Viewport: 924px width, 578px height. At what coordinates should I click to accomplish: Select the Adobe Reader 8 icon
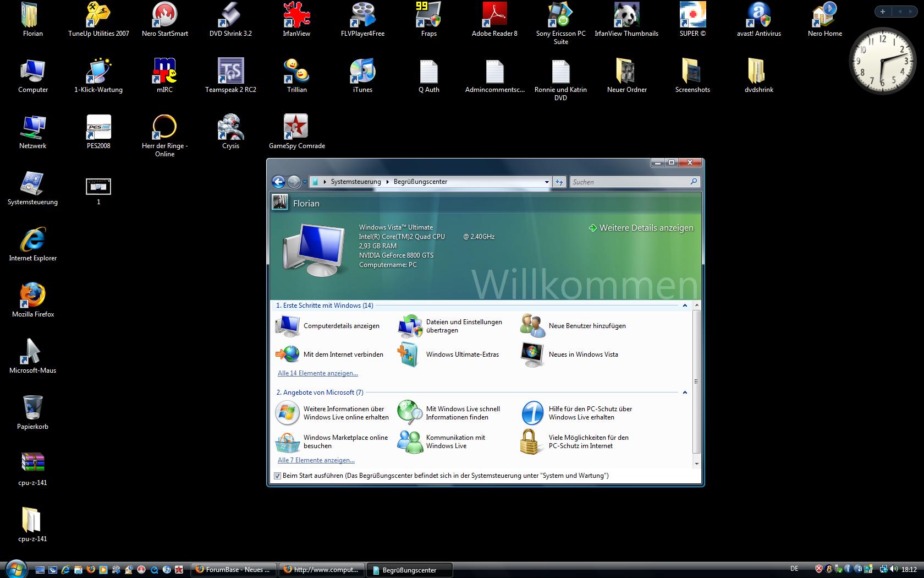coord(494,19)
